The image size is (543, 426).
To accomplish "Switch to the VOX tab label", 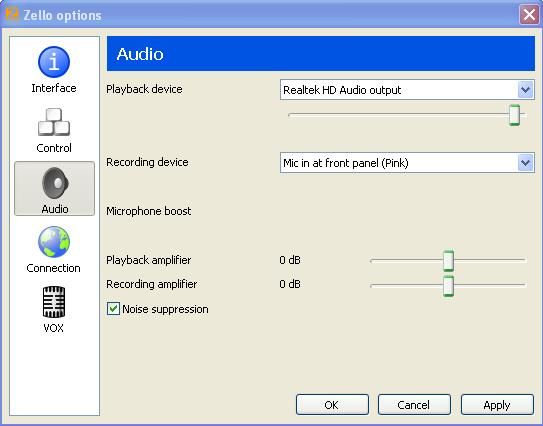I will tap(53, 328).
